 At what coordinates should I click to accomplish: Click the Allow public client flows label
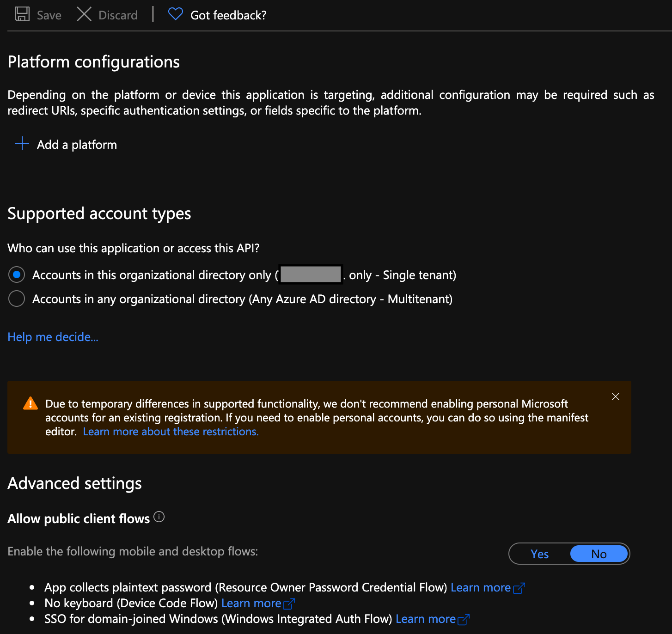[79, 518]
